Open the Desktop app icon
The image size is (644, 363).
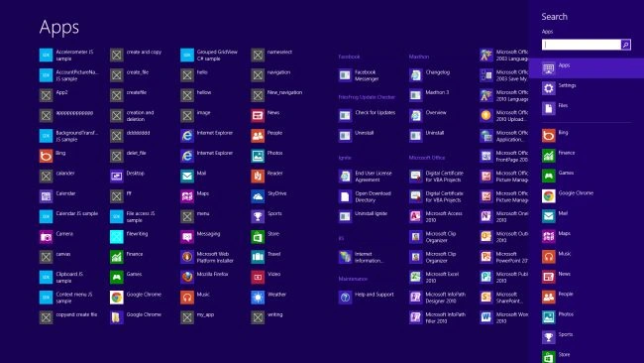click(117, 177)
